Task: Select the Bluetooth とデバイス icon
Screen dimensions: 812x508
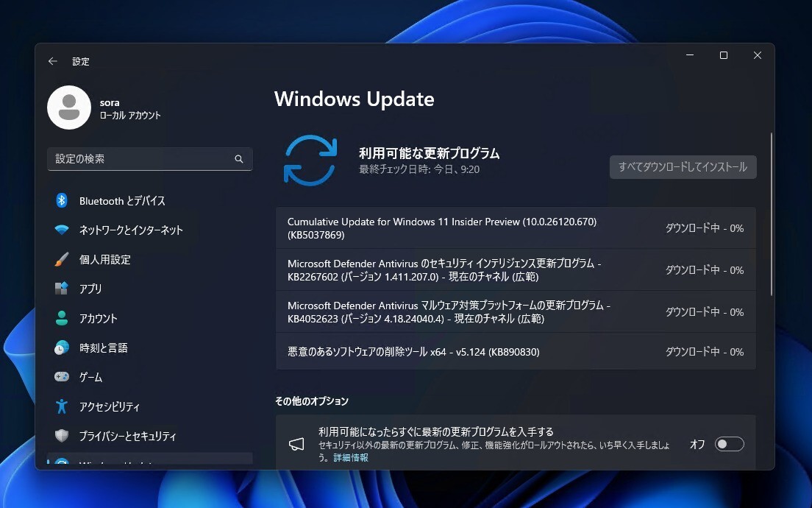Action: pos(61,200)
